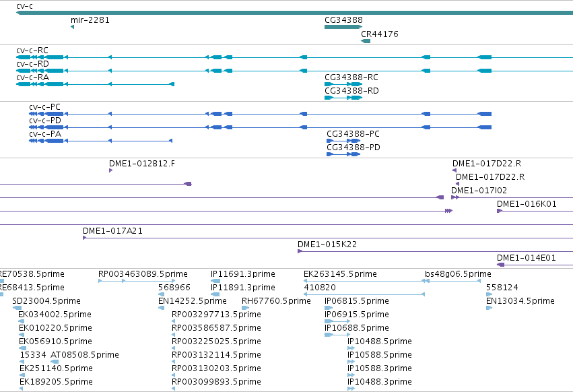Select protein cv-c-PA label

pyautogui.click(x=45, y=134)
